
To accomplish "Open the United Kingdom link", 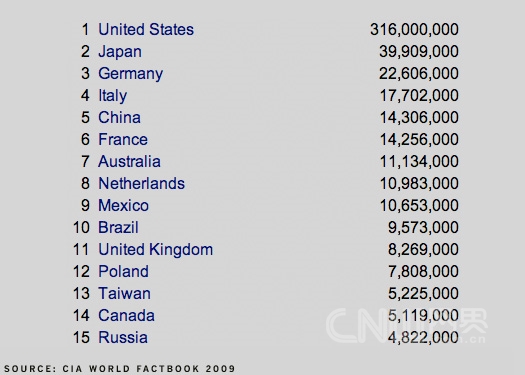I will point(155,250).
